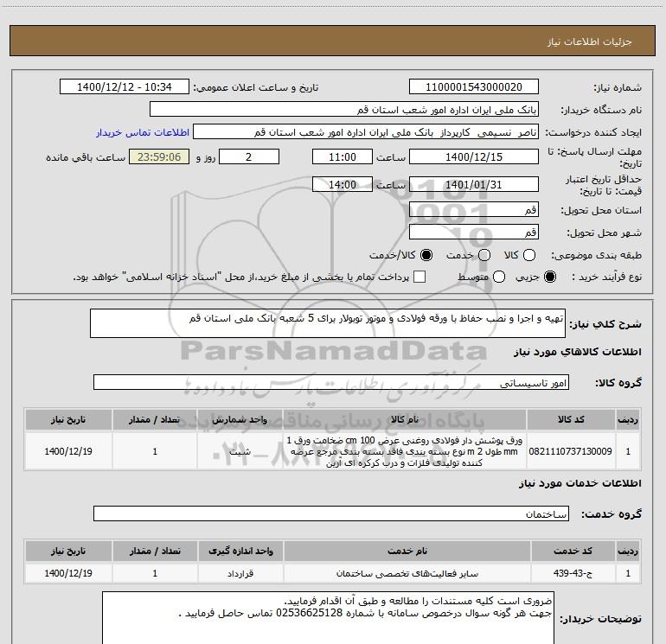Click remaining time countdown 23:59:06
Screen dimensions: 666x644
[159, 156]
